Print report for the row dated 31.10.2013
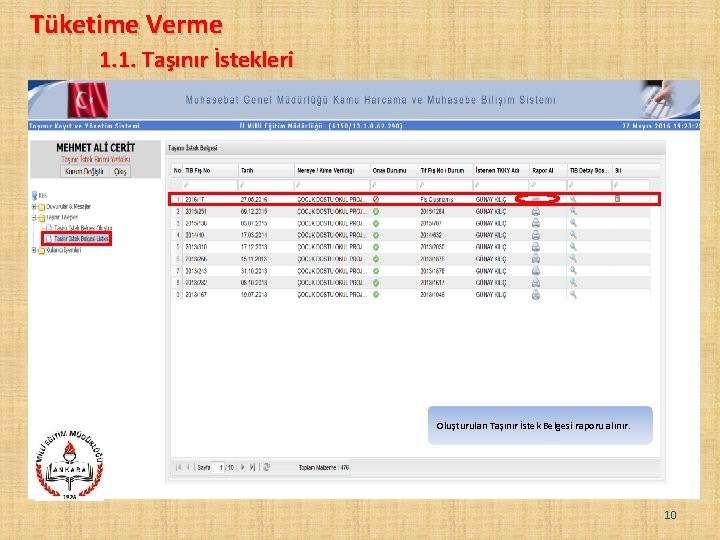The height and width of the screenshot is (540, 720). tap(535, 271)
